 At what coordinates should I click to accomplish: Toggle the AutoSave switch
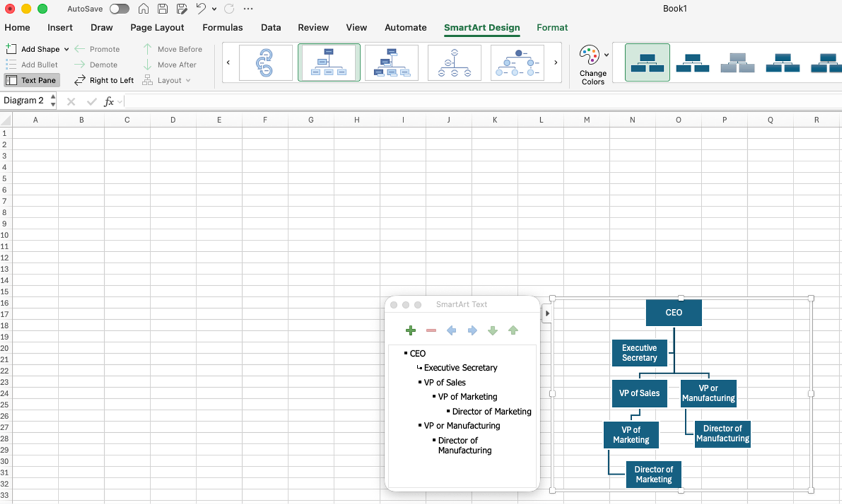click(119, 9)
